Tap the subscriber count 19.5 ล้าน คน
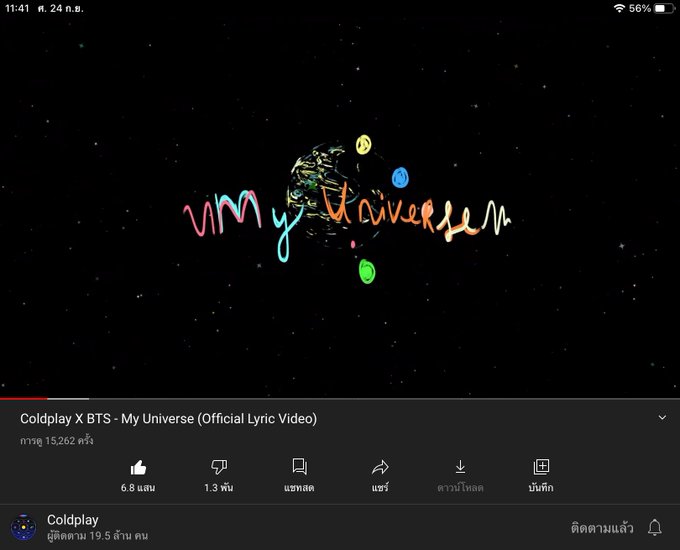 click(x=98, y=536)
